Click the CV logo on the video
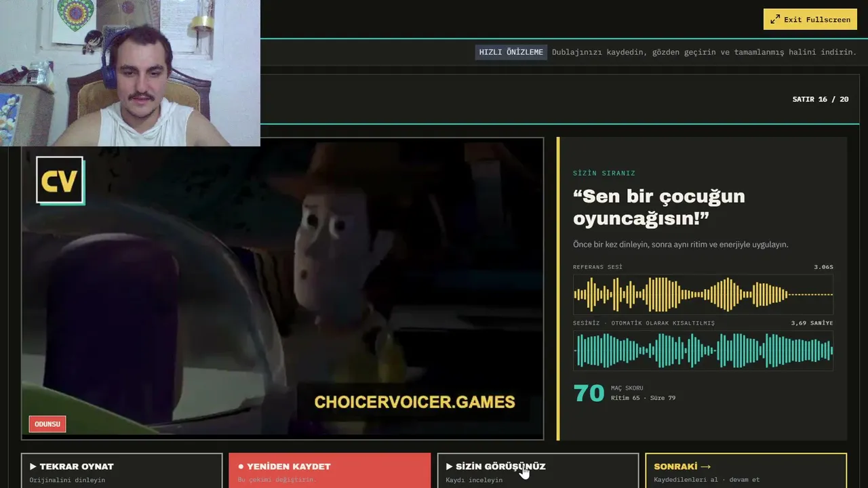This screenshot has width=868, height=488. point(60,180)
